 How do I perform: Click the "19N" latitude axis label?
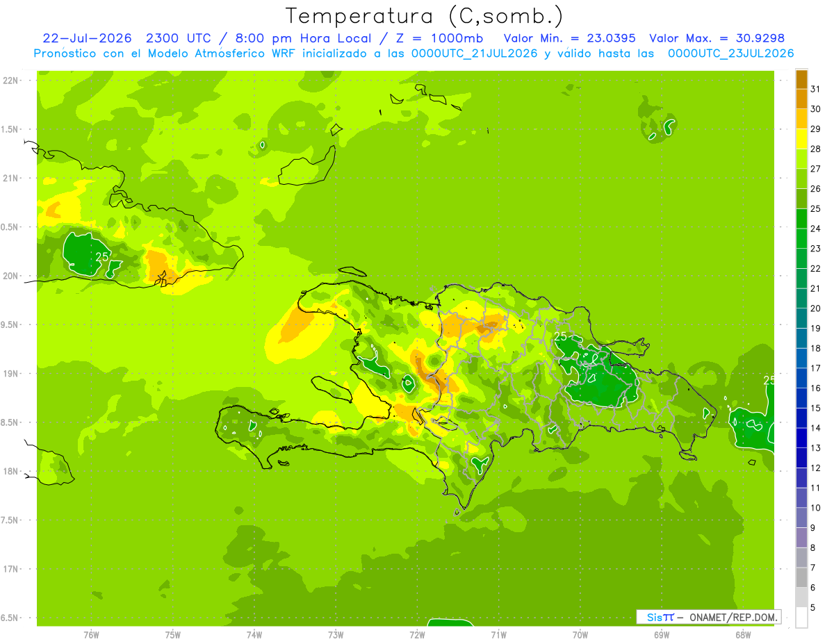11,374
